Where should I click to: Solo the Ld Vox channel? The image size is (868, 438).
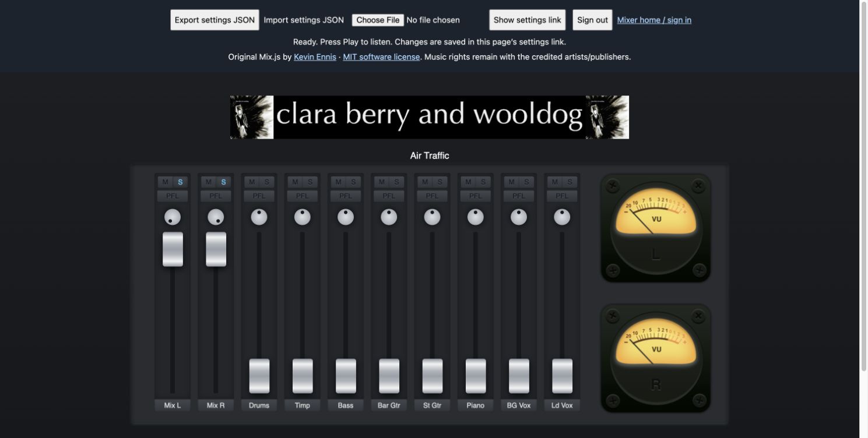point(570,182)
